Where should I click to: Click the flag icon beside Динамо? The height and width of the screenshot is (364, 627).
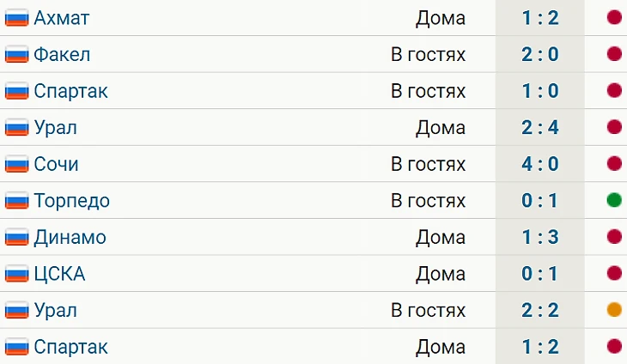coord(17,238)
